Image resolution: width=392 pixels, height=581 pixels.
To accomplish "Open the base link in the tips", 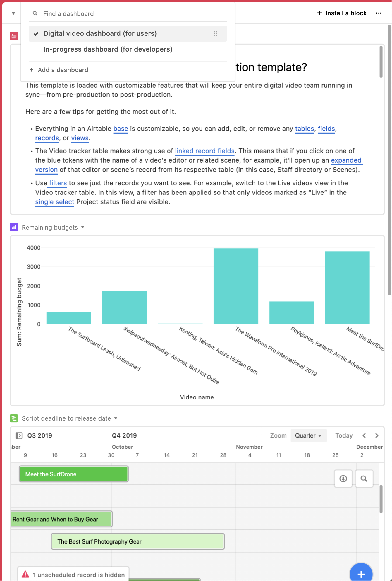I will (121, 129).
